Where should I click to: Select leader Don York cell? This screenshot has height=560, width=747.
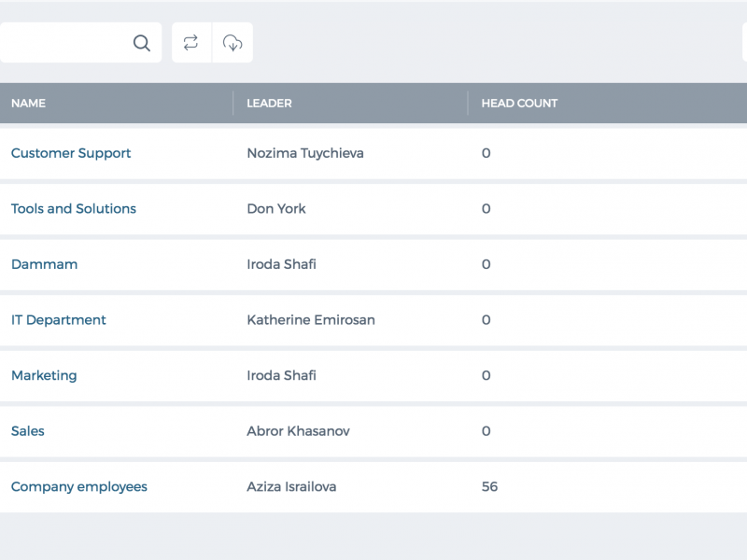[x=276, y=208]
